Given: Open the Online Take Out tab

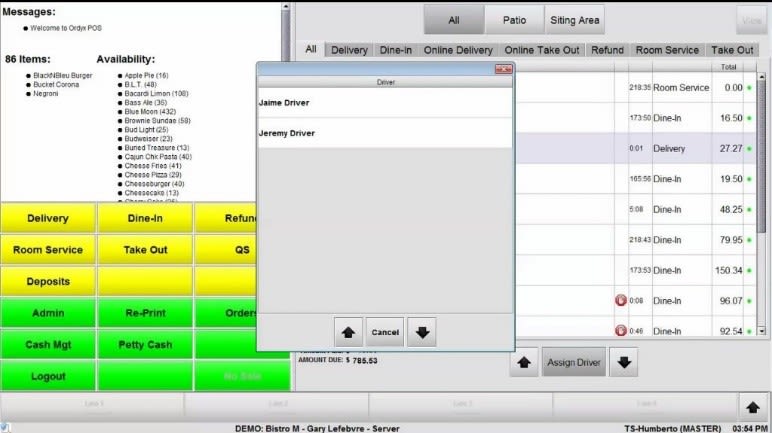Looking at the screenshot, I should click(x=542, y=50).
